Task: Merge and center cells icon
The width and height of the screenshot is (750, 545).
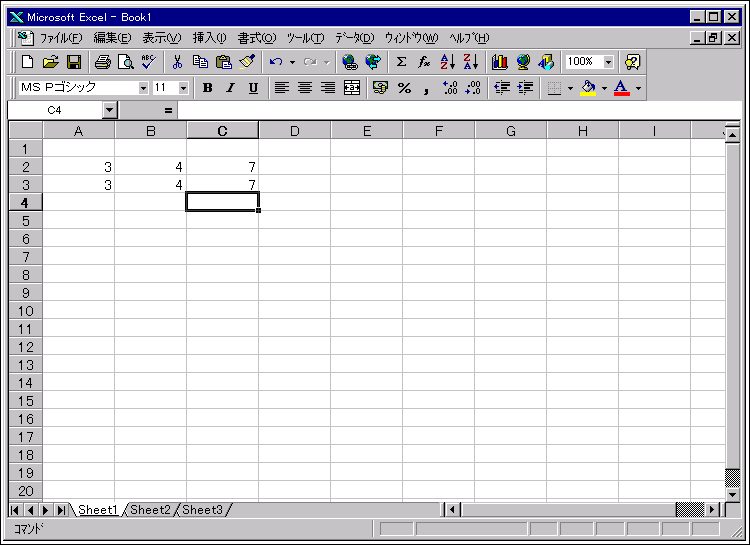Action: (x=352, y=88)
